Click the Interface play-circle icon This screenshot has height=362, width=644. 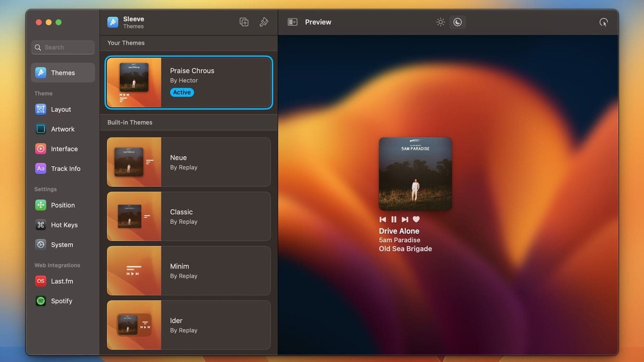point(41,149)
